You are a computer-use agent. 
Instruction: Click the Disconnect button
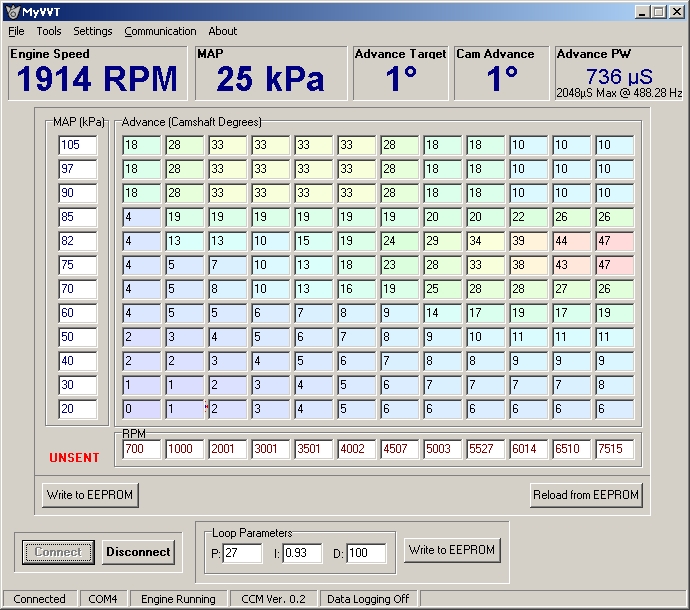pyautogui.click(x=138, y=552)
